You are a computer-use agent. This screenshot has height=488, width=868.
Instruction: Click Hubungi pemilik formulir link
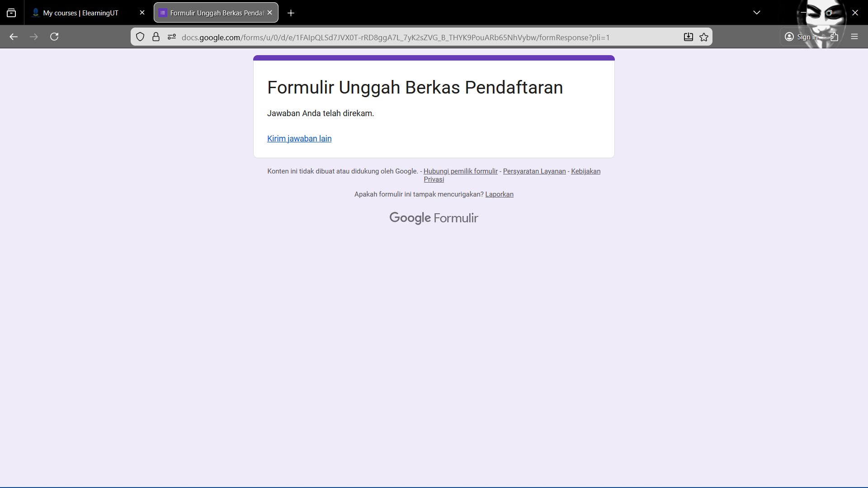(460, 171)
